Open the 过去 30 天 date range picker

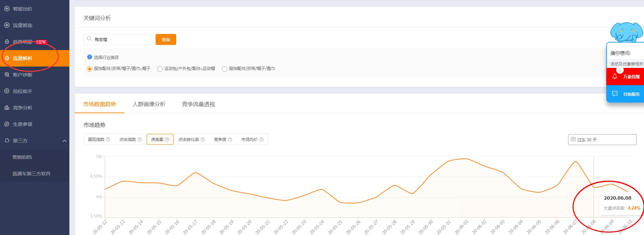pos(602,140)
